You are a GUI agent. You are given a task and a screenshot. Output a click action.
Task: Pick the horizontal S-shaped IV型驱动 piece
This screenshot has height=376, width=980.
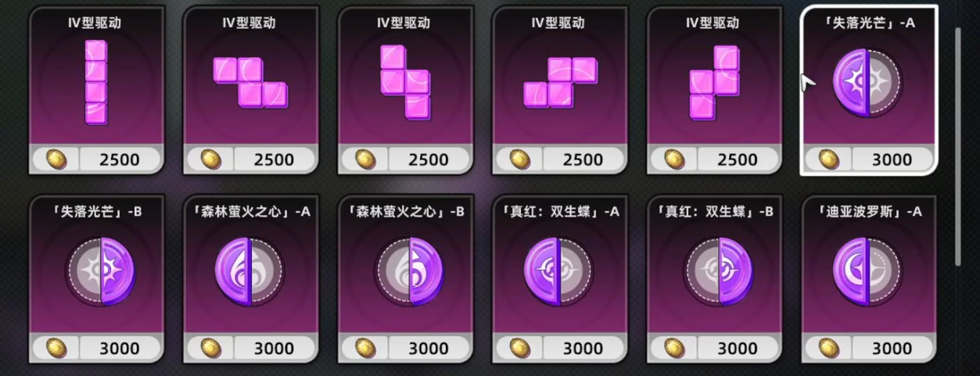(x=560, y=82)
